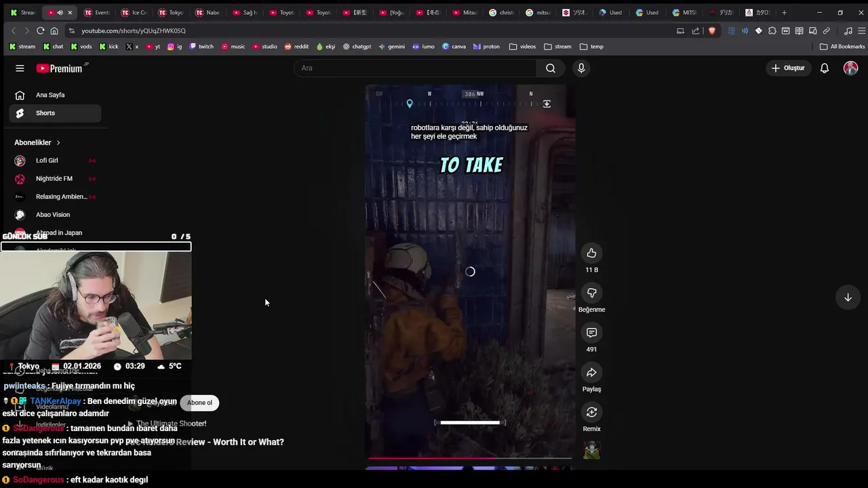
Task: Open the Brave main hamburger menu
Action: coord(861,30)
